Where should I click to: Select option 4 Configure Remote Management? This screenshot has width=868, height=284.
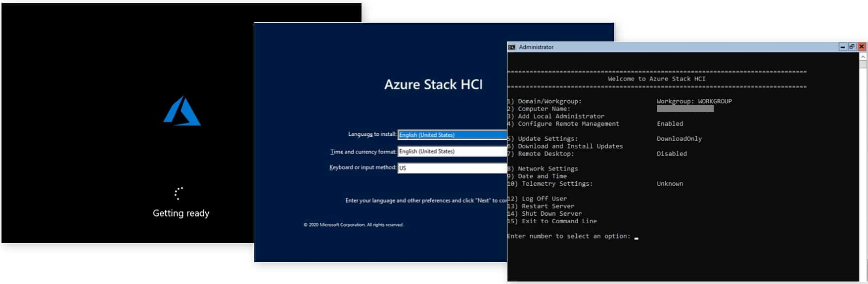point(563,124)
